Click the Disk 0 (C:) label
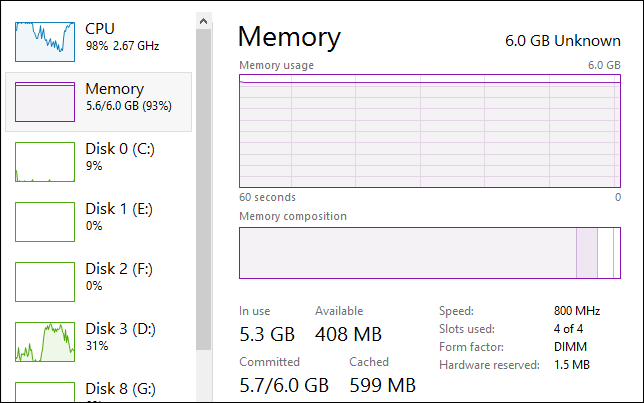 tap(120, 149)
